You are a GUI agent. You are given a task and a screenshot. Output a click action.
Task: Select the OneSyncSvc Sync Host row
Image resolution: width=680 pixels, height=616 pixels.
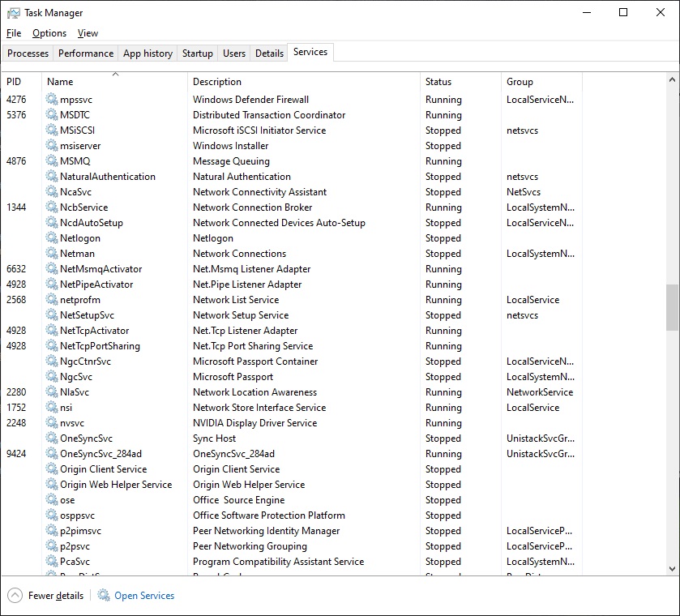291,438
